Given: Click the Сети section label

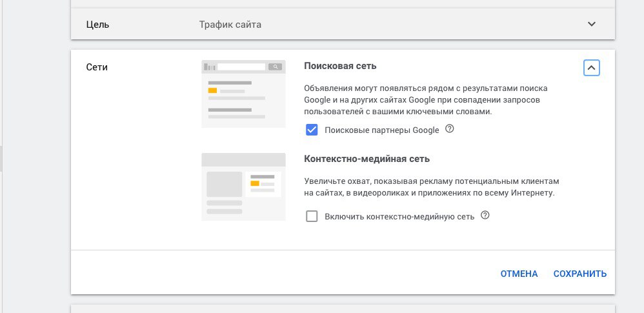Looking at the screenshot, I should [x=97, y=67].
